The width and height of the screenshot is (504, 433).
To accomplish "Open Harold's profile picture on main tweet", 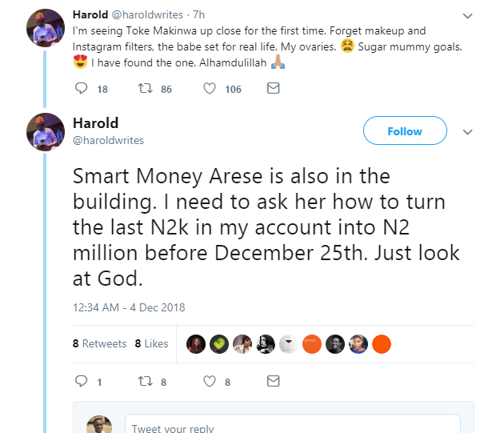I will click(46, 132).
